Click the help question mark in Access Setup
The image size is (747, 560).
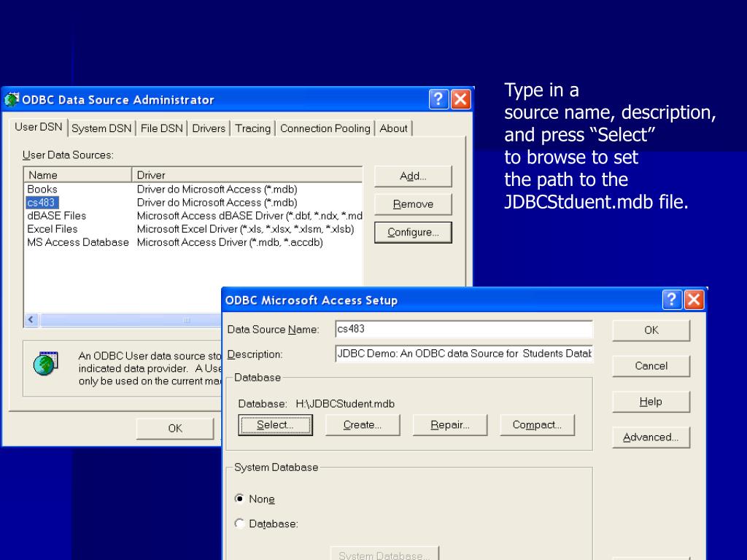[672, 300]
